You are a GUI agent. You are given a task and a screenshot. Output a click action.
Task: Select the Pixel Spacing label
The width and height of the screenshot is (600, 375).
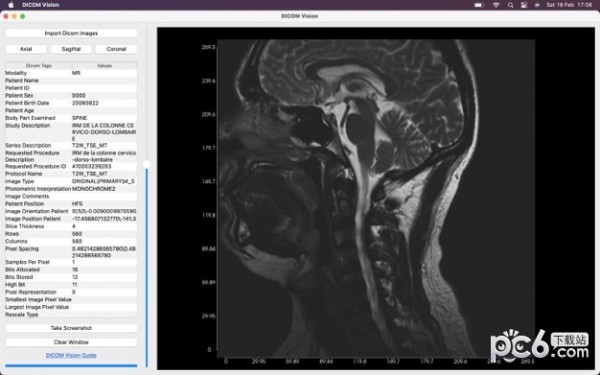(x=22, y=249)
